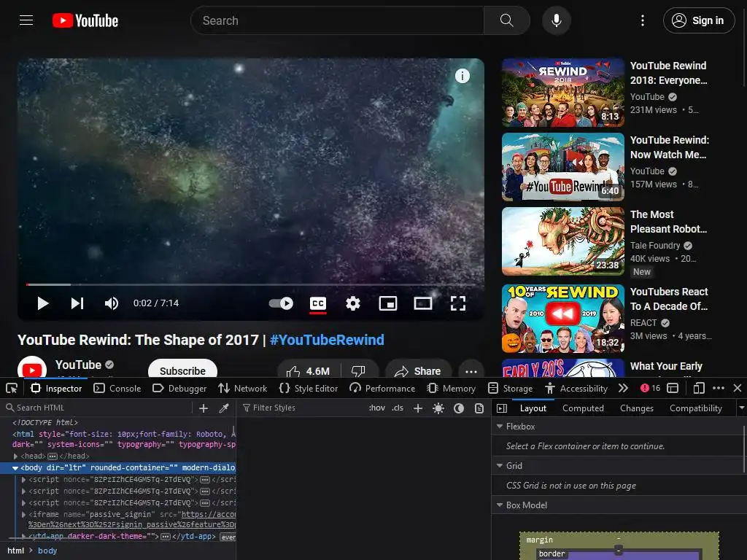Open the Style Editor tab
The image size is (747, 560).
tap(309, 388)
